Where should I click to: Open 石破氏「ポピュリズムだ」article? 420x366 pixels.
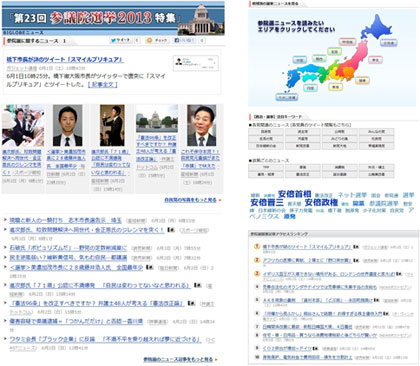click(68, 248)
